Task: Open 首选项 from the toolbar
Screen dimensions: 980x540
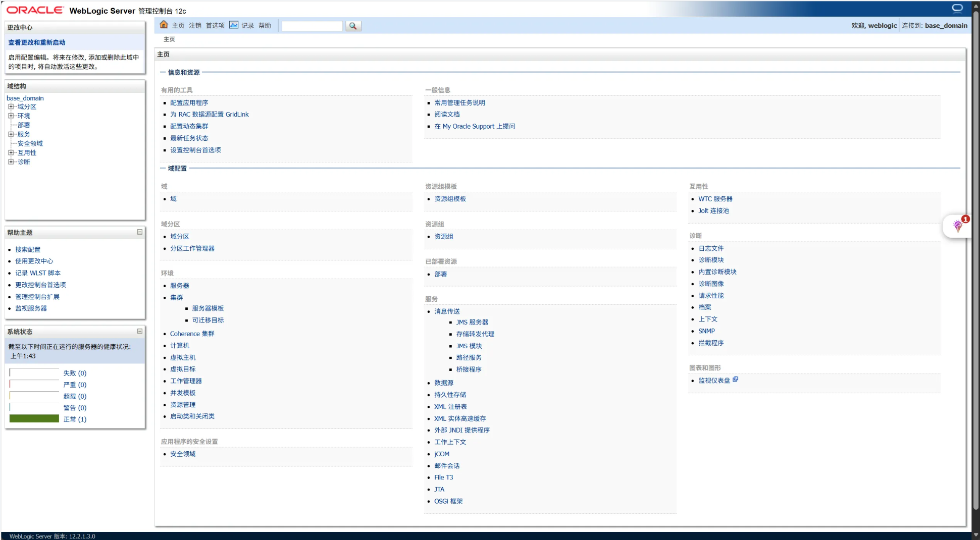Action: tap(215, 26)
